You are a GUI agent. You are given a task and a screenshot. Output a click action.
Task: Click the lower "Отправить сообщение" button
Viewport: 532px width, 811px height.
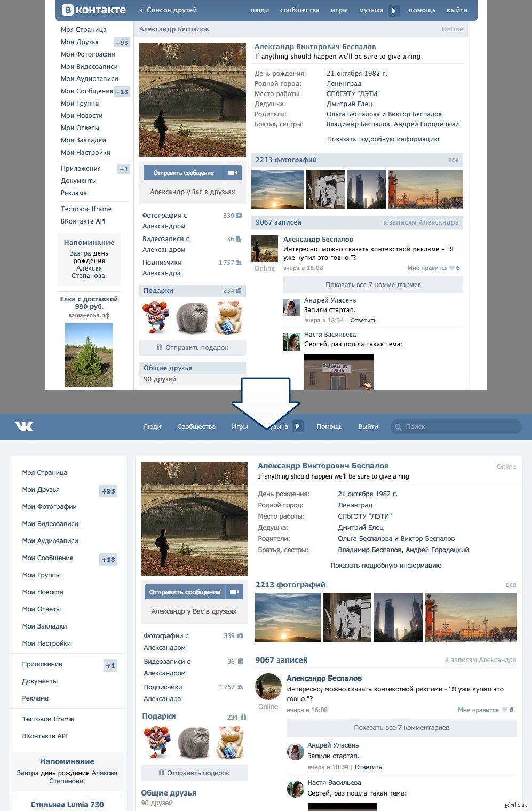point(185,592)
